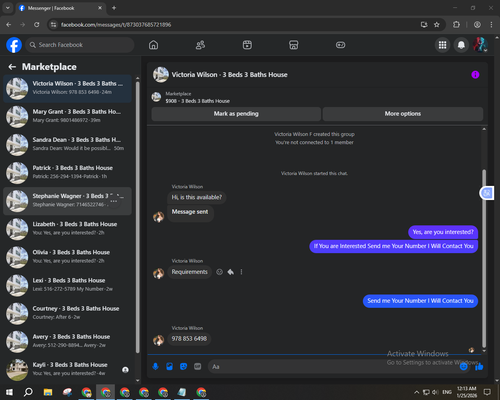Open the Gaming icon in top navigation

(x=340, y=45)
